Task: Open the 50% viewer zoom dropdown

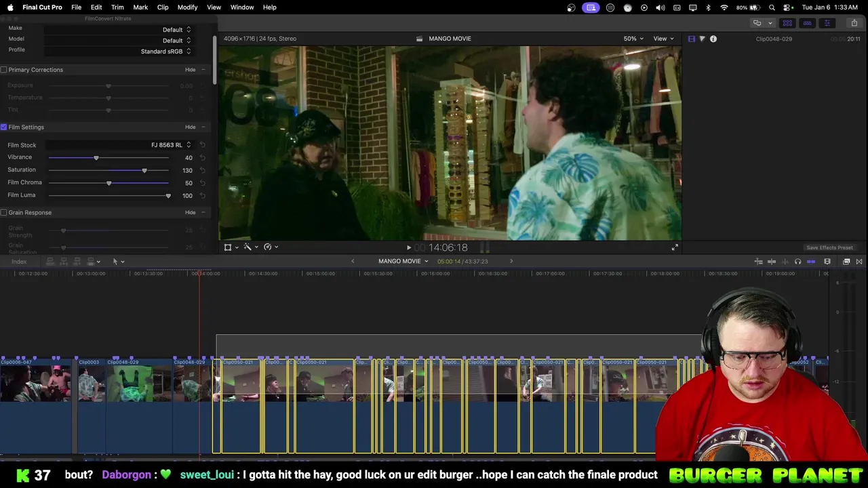Action: (633, 39)
